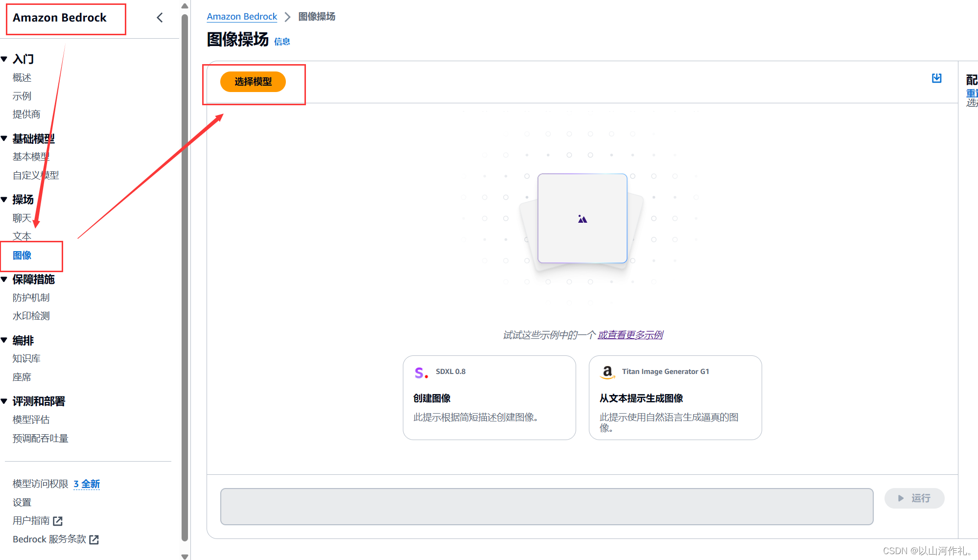Go to 知识库 in sidebar
This screenshot has height=560, width=978.
(x=26, y=358)
